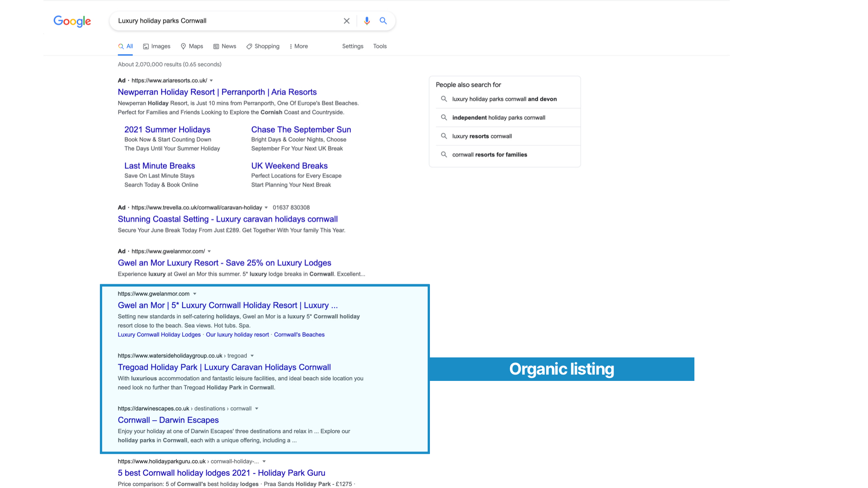Image resolution: width=868 pixels, height=488 pixels.
Task: Expand dropdown arrow beside organic gwelanmor.com URL
Action: pos(195,294)
